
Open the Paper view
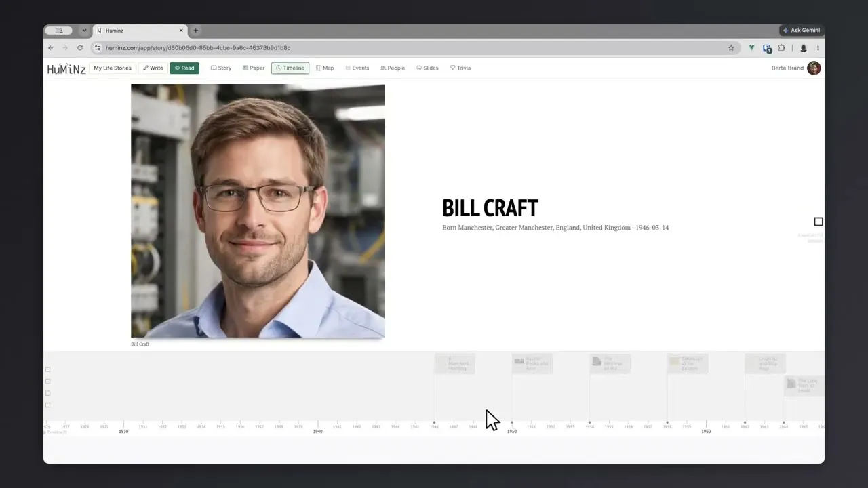pyautogui.click(x=254, y=68)
